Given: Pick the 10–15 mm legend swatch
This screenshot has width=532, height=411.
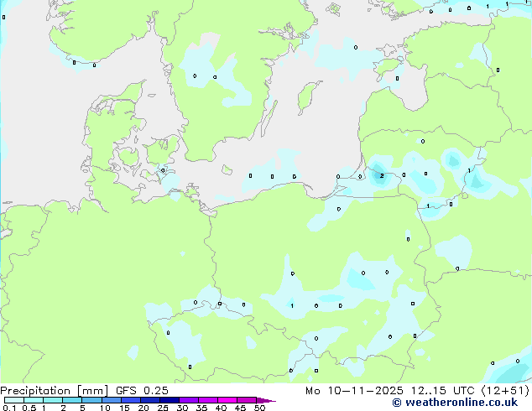Looking at the screenshot, I should (111, 400).
